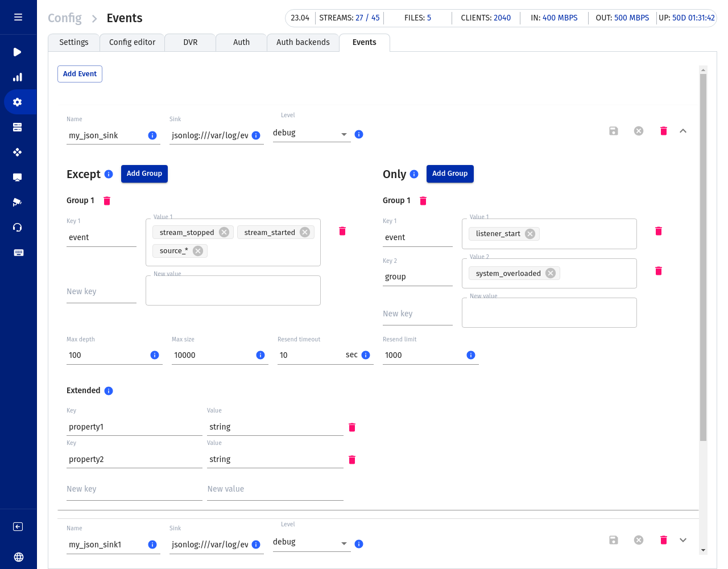This screenshot has width=728, height=569.
Task: Expand the my_json_sink1 event panel
Action: click(683, 540)
